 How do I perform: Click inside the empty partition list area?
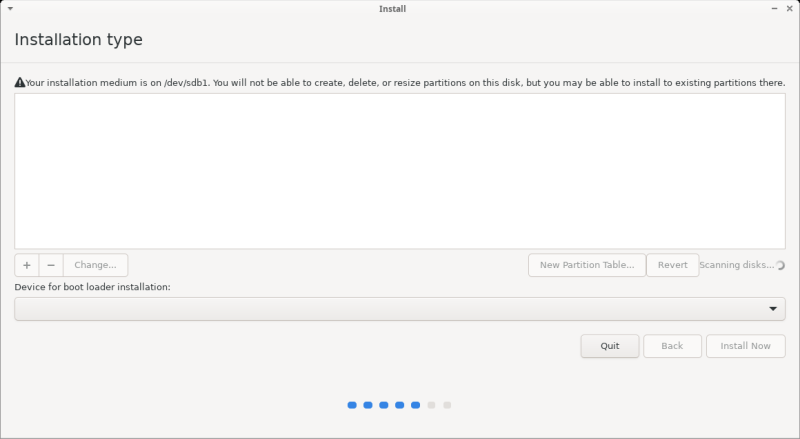pos(400,171)
